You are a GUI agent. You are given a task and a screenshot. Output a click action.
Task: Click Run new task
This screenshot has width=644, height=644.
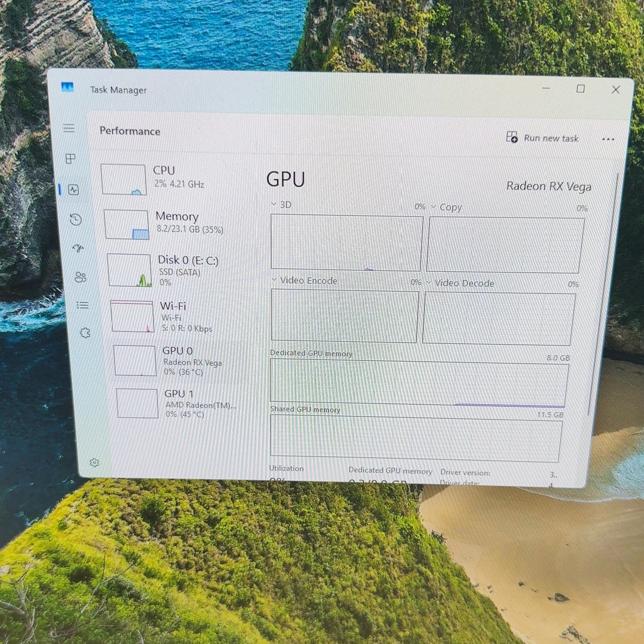[x=542, y=138]
